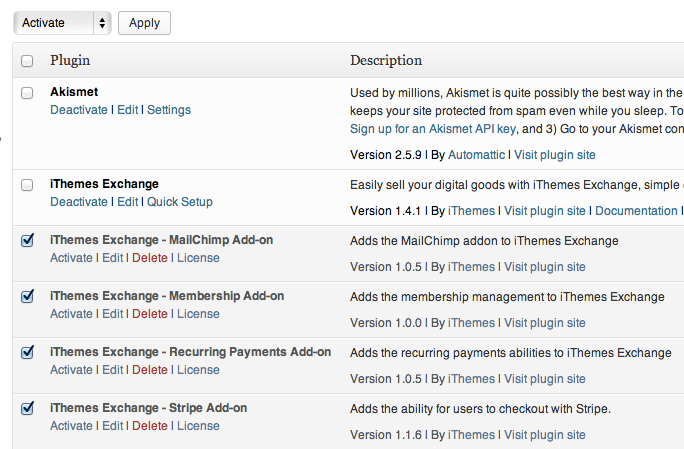Viewport: 684px width, 449px height.
Task: Uncheck the Recurring Payments Add-on checkbox
Action: pyautogui.click(x=27, y=352)
